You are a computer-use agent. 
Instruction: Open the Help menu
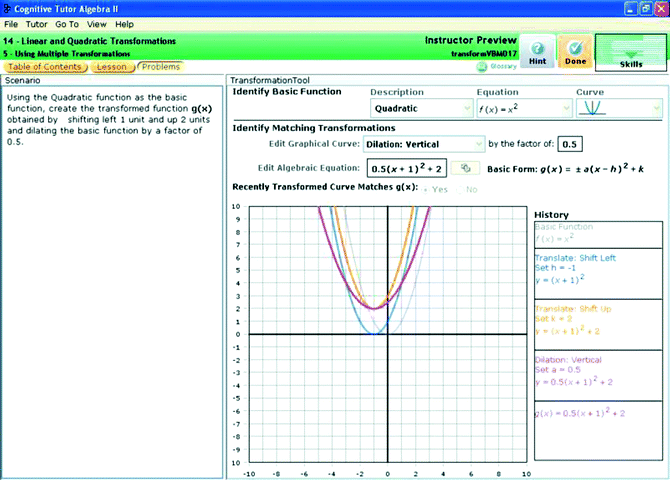[x=124, y=24]
